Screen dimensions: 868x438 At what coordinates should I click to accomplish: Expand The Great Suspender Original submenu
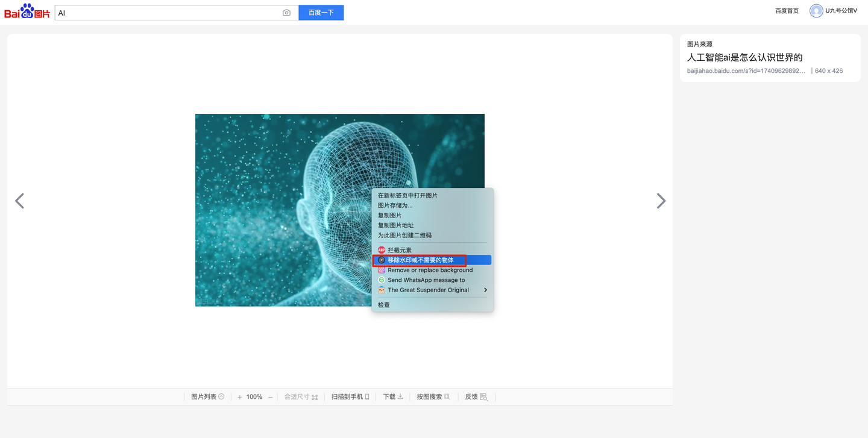[432, 290]
